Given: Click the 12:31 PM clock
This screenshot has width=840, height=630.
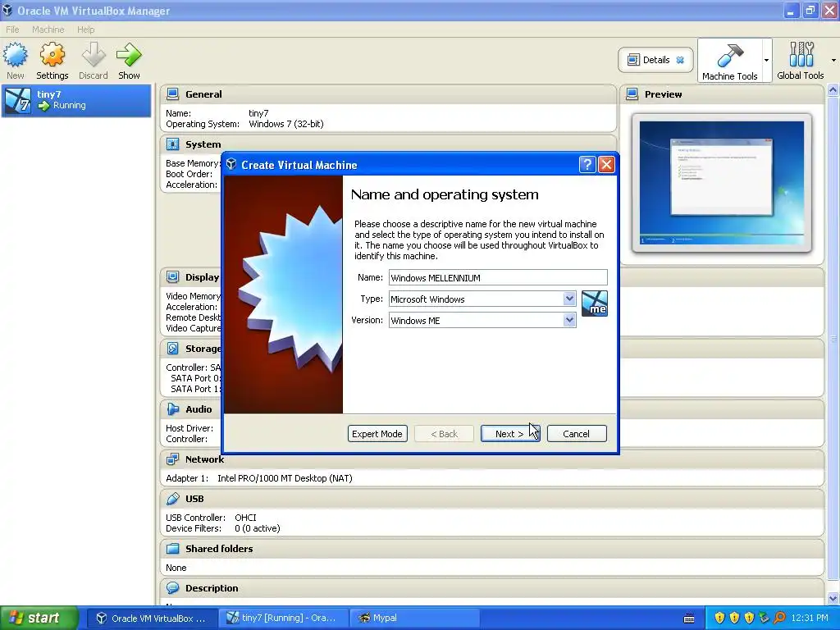Looking at the screenshot, I should point(810,619).
